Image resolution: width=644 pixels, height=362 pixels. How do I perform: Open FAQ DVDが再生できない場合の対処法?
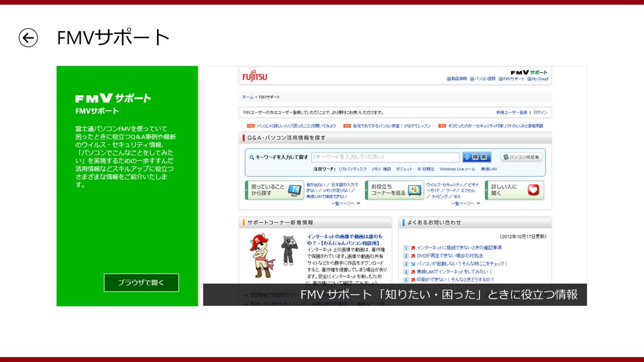click(449, 256)
